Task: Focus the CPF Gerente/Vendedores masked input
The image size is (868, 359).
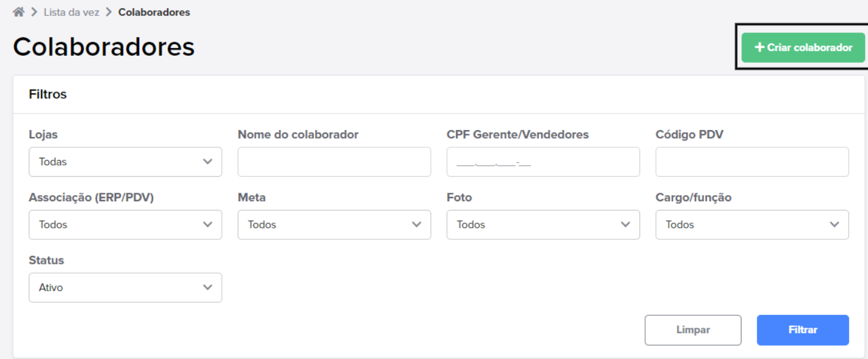Action: (543, 162)
